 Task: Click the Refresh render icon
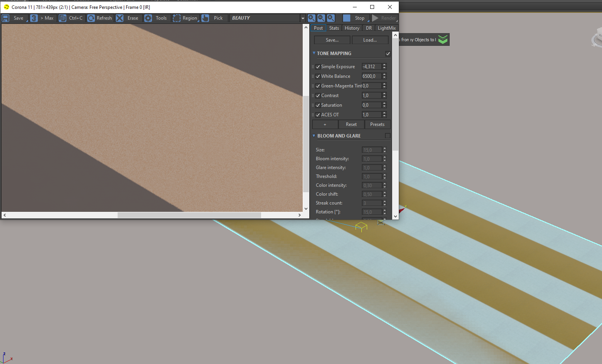point(91,18)
